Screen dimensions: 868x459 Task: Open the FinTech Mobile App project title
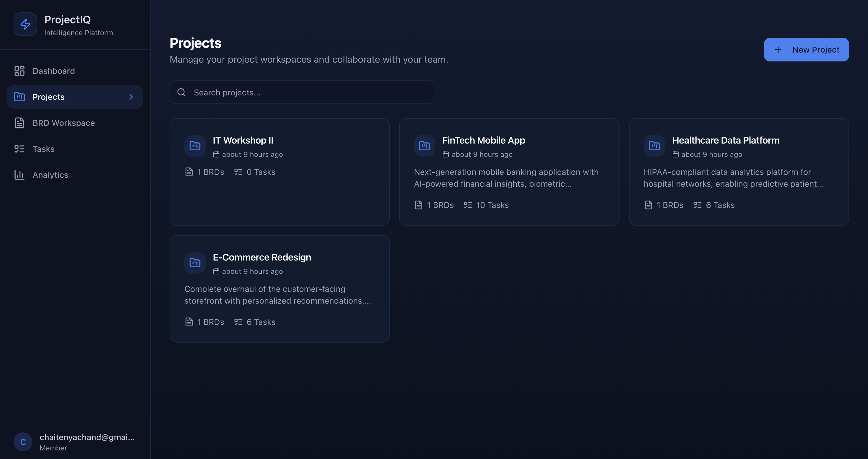point(484,140)
